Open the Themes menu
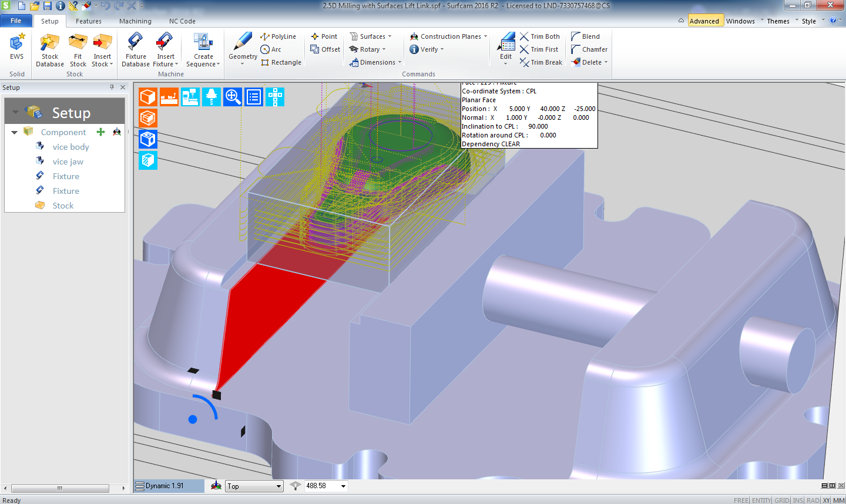The width and height of the screenshot is (846, 504). tap(778, 21)
